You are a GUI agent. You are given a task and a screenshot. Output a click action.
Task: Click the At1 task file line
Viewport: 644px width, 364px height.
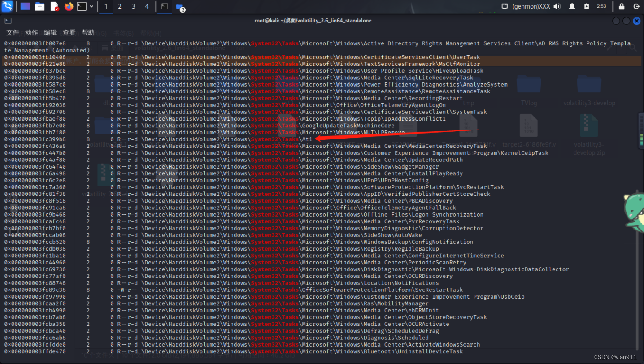point(158,139)
